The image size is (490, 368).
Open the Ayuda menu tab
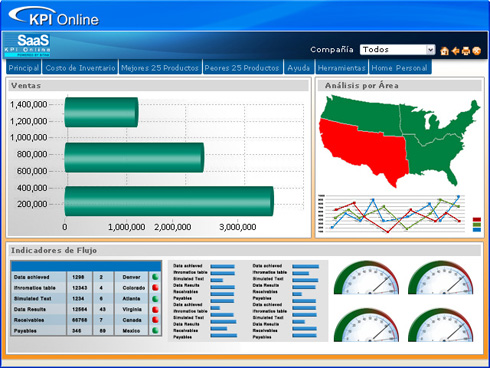click(x=299, y=68)
